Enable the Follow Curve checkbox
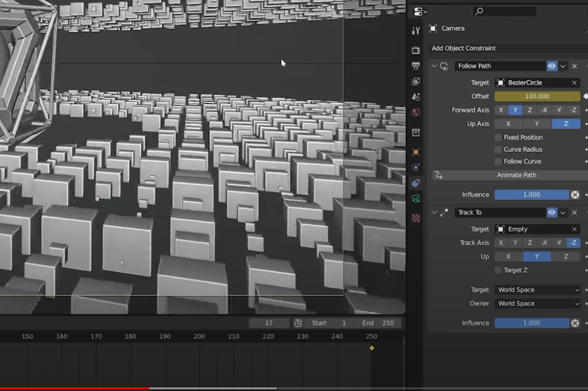This screenshot has height=391, width=588. [498, 161]
